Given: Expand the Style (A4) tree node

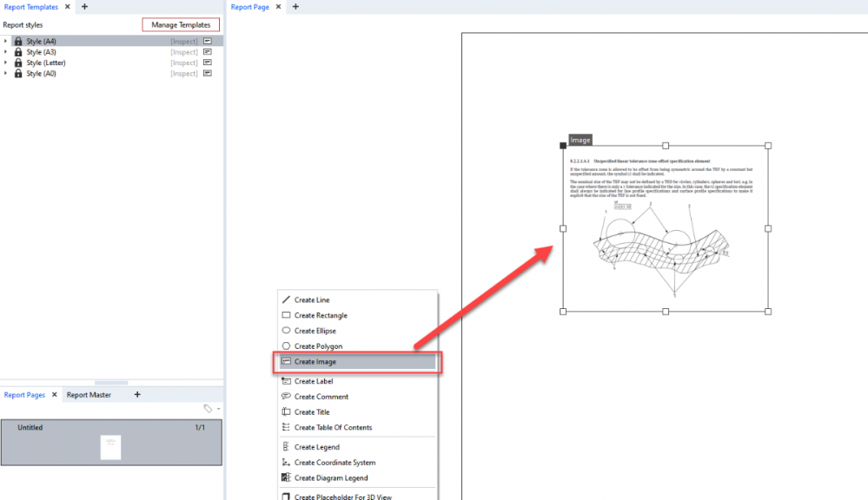Looking at the screenshot, I should pyautogui.click(x=6, y=42).
